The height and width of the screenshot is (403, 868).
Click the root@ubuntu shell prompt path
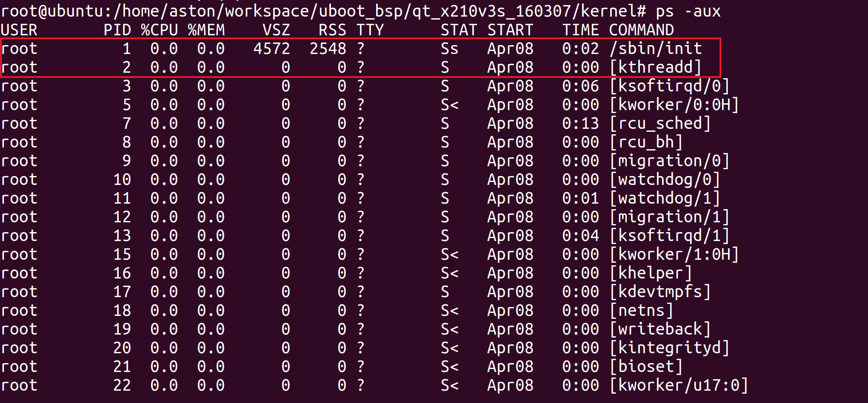(x=323, y=11)
